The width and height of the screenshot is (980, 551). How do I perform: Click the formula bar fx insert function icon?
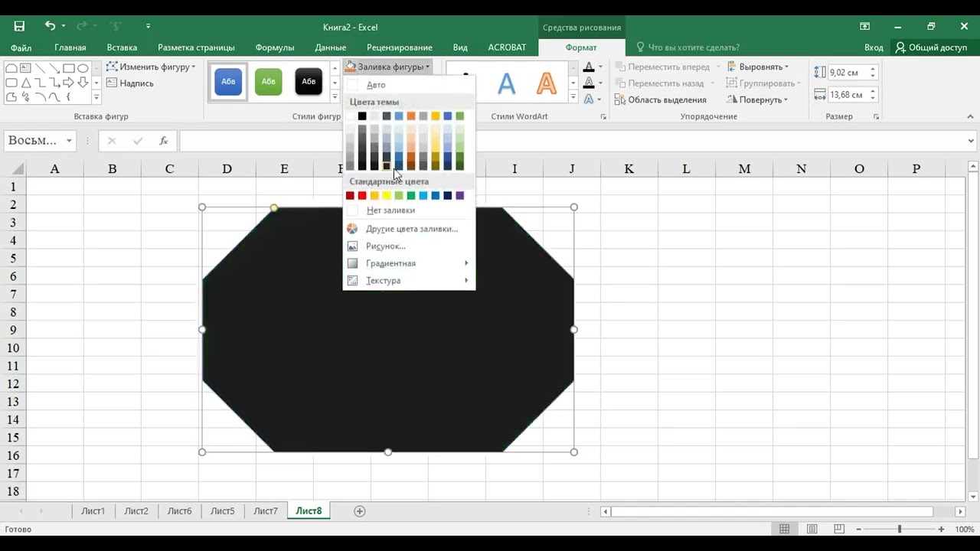click(x=163, y=141)
